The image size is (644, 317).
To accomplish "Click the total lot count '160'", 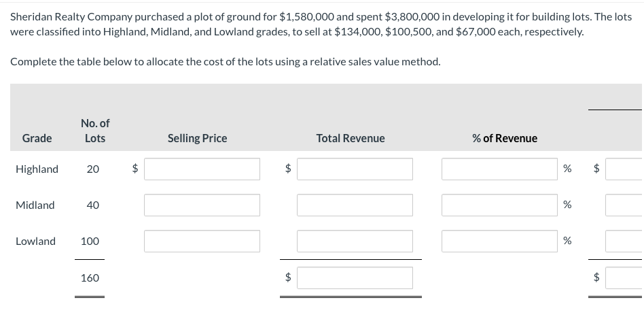I will [x=90, y=278].
